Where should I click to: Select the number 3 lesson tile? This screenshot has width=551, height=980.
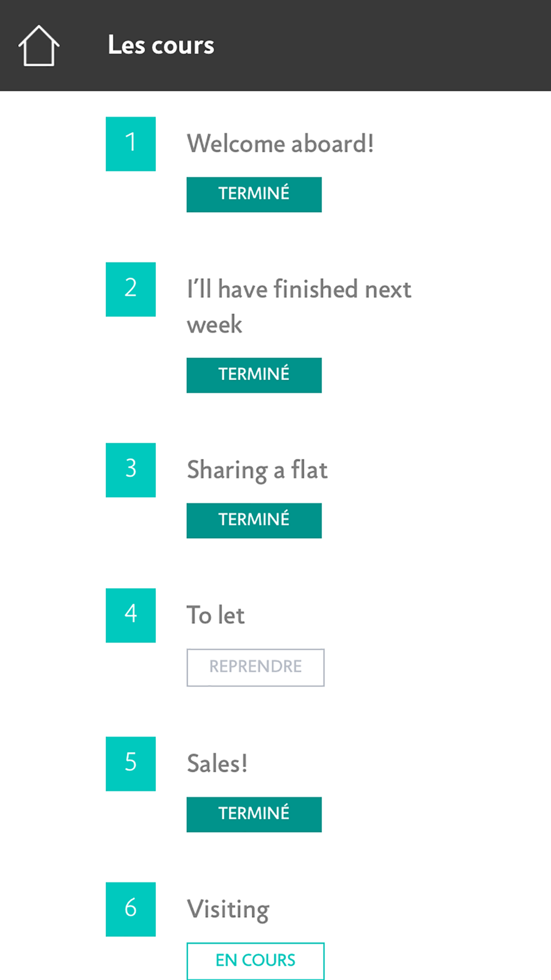pyautogui.click(x=131, y=470)
